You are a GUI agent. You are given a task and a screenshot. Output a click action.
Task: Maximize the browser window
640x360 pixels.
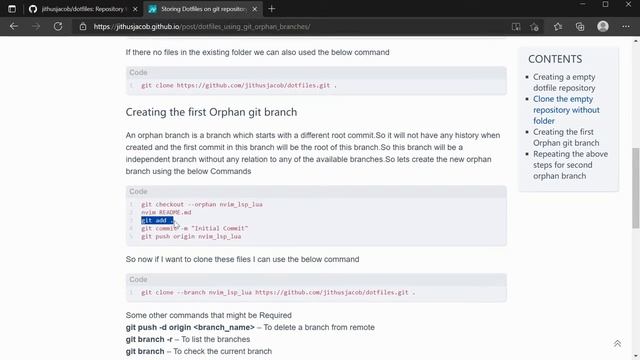(x=605, y=4)
